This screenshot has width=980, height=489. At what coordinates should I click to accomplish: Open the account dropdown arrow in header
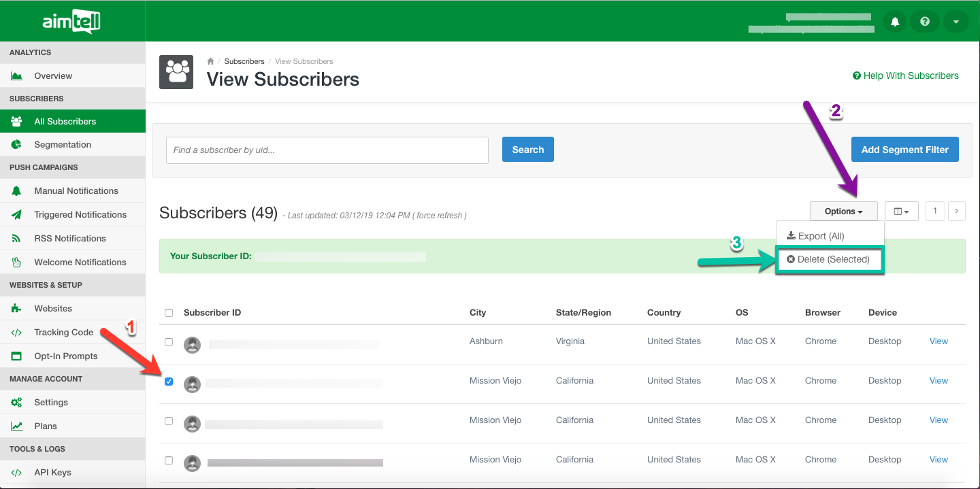tap(955, 22)
